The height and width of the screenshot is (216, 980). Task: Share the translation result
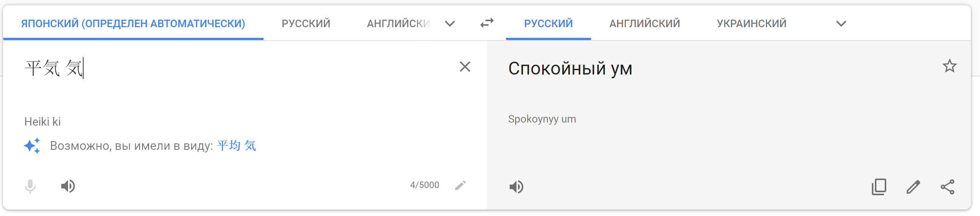pos(947,187)
